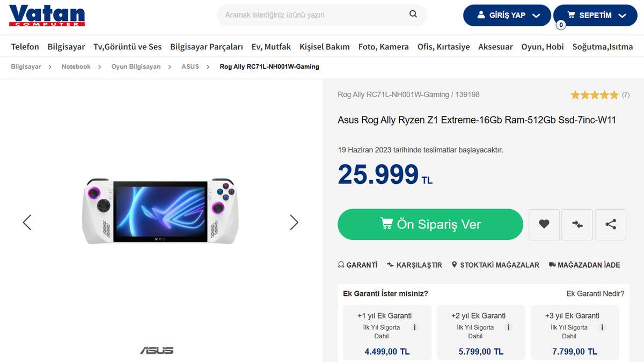Click the location pin beside STOKTAKİ MAĞAZALAR
Screen dimensions: 644x362
[454, 264]
